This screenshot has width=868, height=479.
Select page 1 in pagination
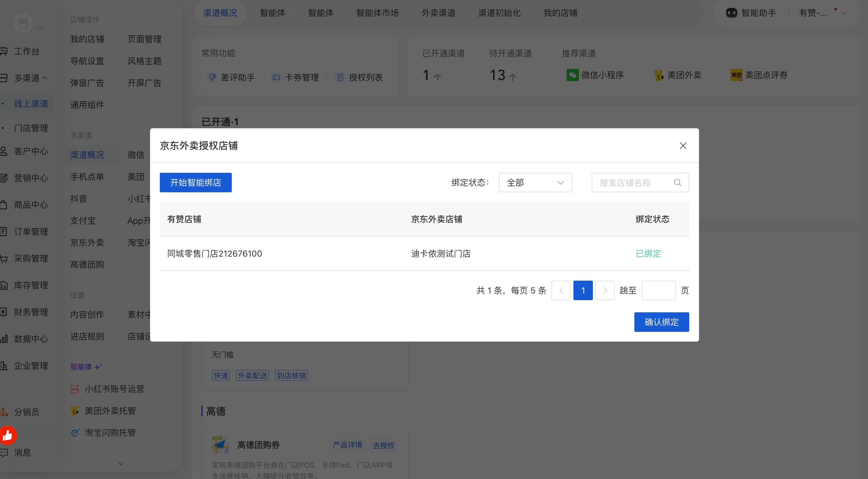pos(583,290)
